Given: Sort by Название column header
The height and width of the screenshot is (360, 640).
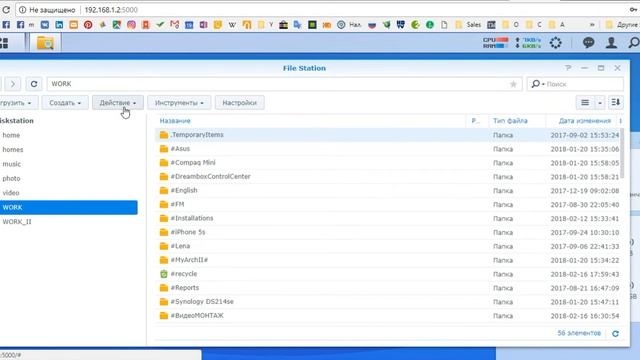Looking at the screenshot, I should [x=175, y=121].
